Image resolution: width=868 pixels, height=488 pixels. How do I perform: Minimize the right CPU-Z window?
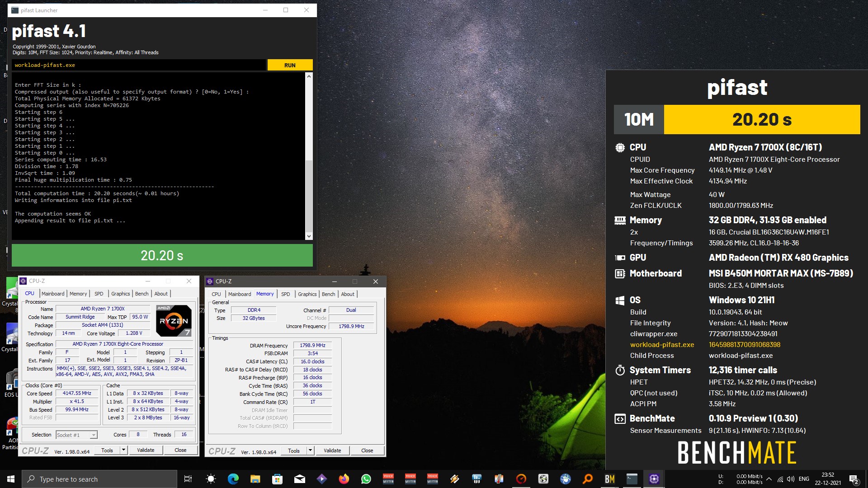point(335,282)
